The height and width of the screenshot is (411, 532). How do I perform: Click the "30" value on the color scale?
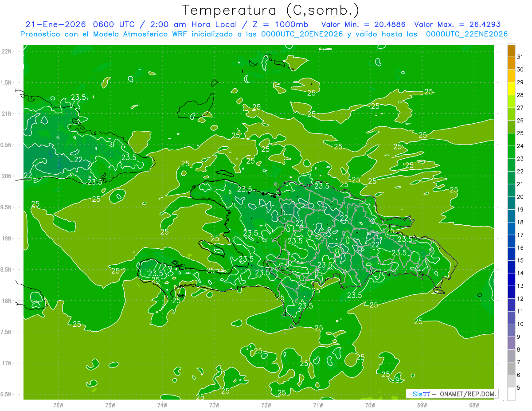click(520, 70)
